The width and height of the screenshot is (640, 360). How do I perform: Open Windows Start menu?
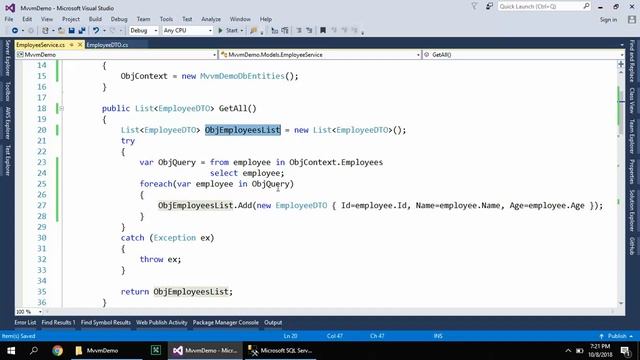pyautogui.click(x=11, y=351)
